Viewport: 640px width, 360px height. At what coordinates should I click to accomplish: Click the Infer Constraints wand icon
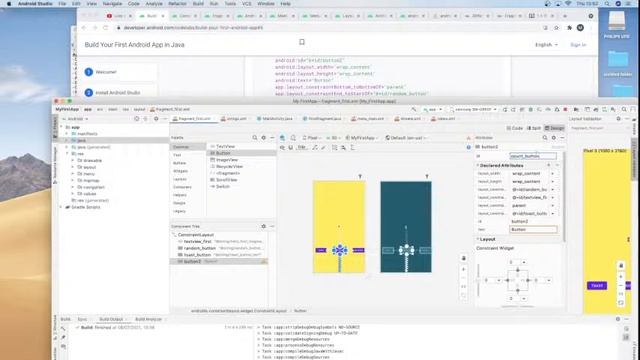coord(324,147)
